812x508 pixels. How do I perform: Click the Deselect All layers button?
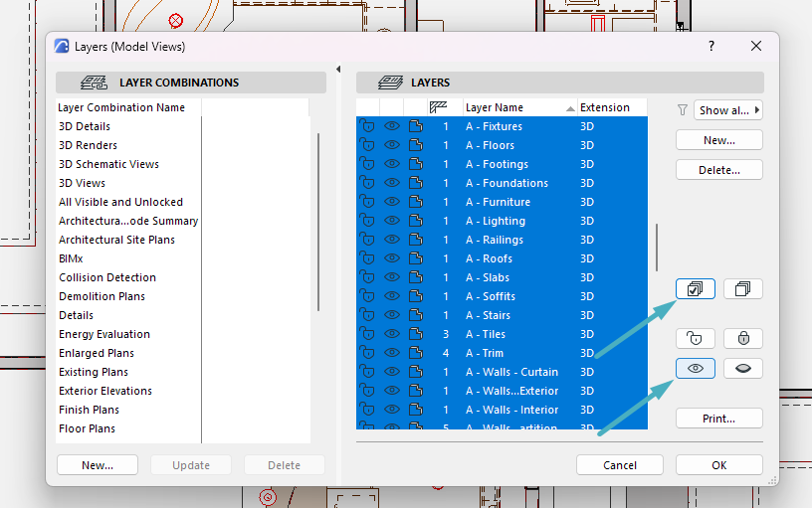(x=742, y=289)
